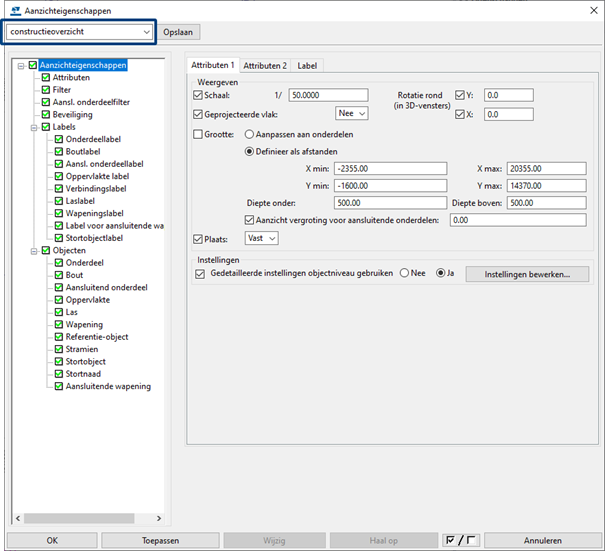Open the Label tab
The image size is (605, 551).
(307, 65)
